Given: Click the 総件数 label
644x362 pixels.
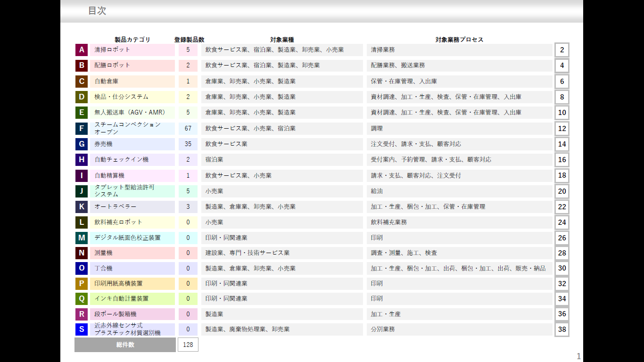Looking at the screenshot, I should 125,345.
